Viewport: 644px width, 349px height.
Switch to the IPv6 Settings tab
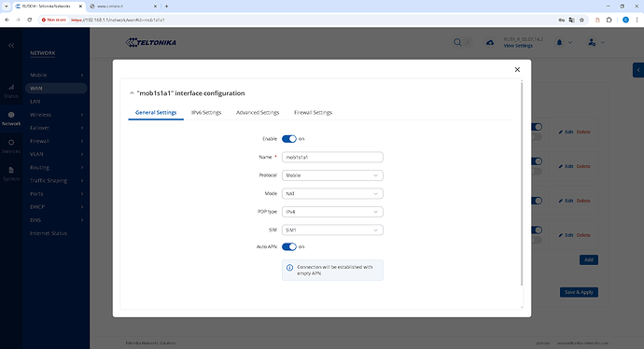[x=206, y=113]
